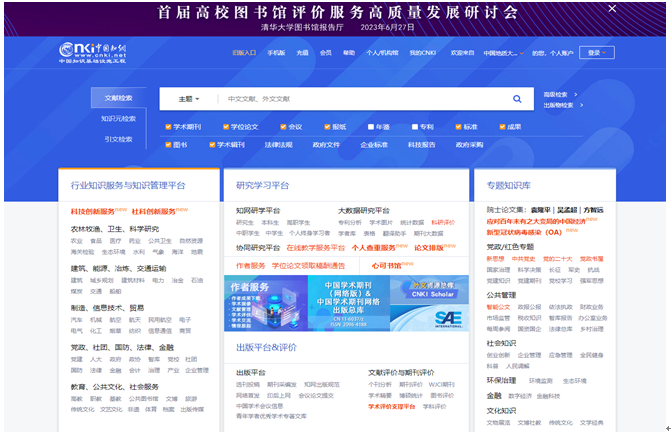Click the red 科研评价 link
This screenshot has height=440, width=671.
click(x=443, y=222)
